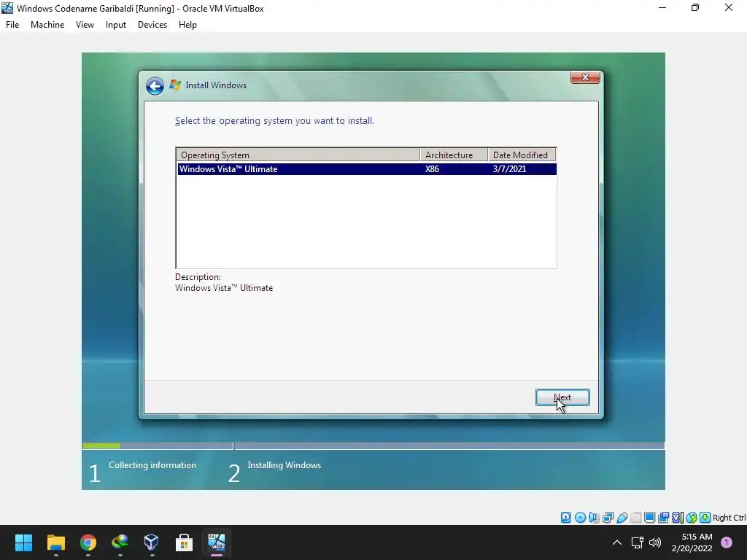Click the USB devices status icon
The width and height of the screenshot is (747, 560).
[x=622, y=517]
